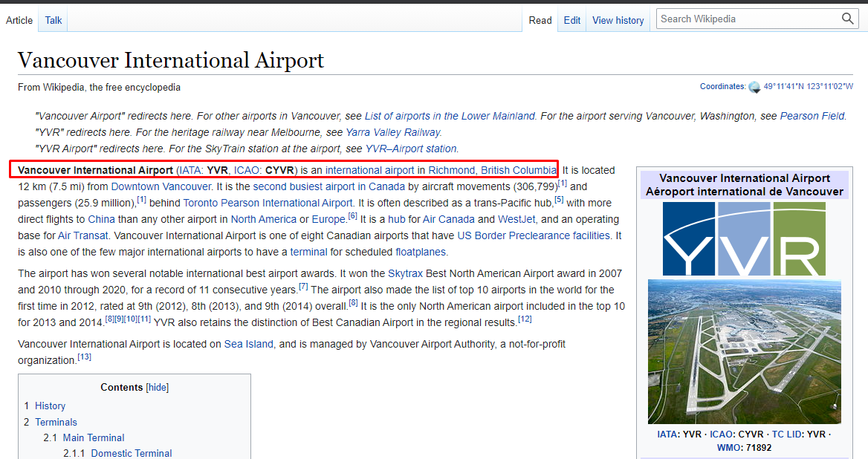
Task: Open the WestJet link
Action: point(516,219)
